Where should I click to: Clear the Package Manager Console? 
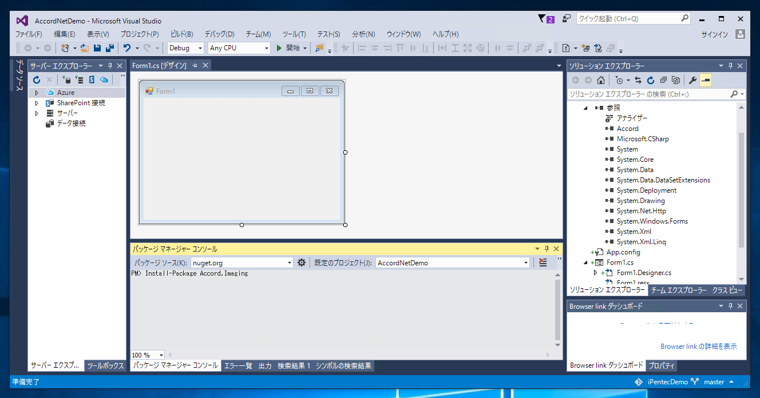point(543,262)
